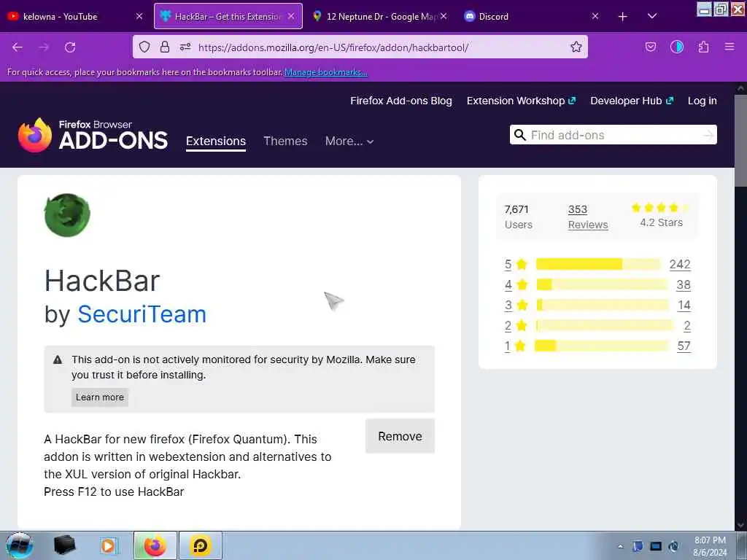Click the HackBar green add-on icon
The width and height of the screenshot is (747, 560).
[67, 215]
